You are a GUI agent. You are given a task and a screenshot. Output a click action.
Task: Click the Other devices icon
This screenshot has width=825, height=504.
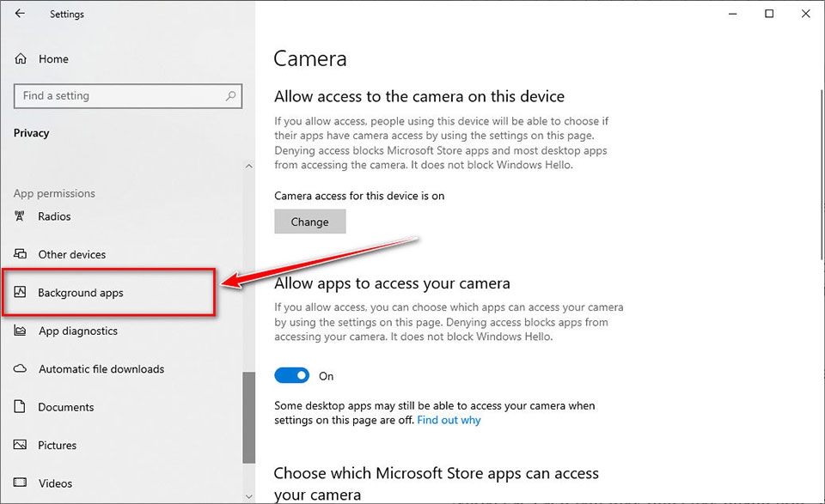point(21,255)
